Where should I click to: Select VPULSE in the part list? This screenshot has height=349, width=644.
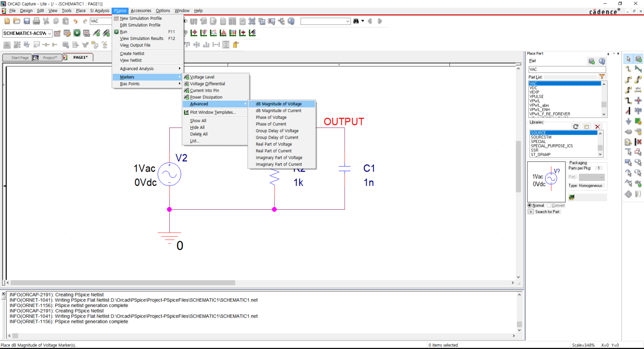tap(564, 96)
